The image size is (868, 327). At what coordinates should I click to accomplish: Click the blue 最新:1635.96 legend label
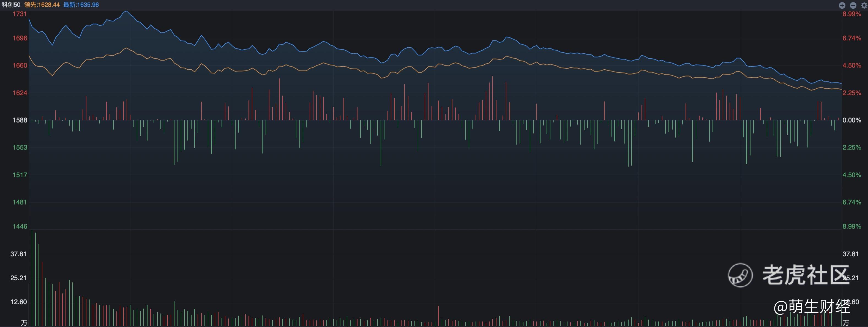(x=81, y=5)
